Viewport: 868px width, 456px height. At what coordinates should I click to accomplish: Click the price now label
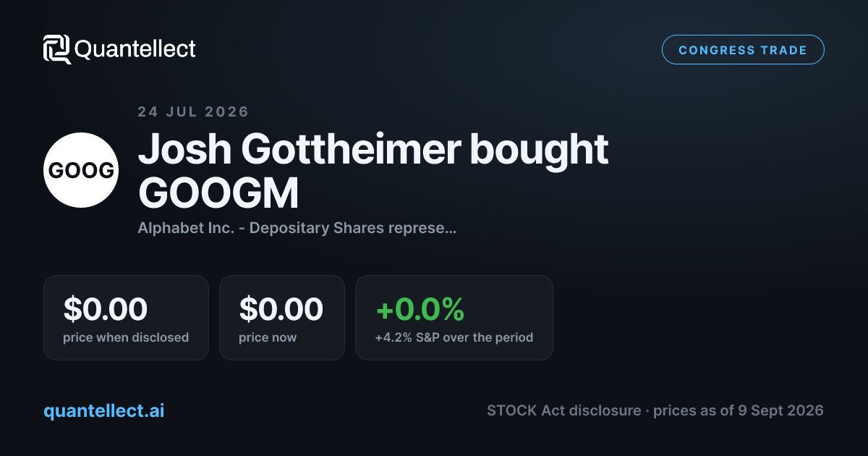tap(268, 337)
